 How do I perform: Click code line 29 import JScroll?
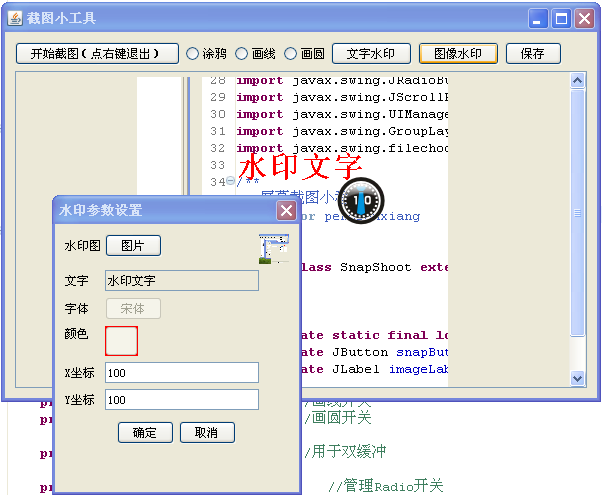(342, 97)
